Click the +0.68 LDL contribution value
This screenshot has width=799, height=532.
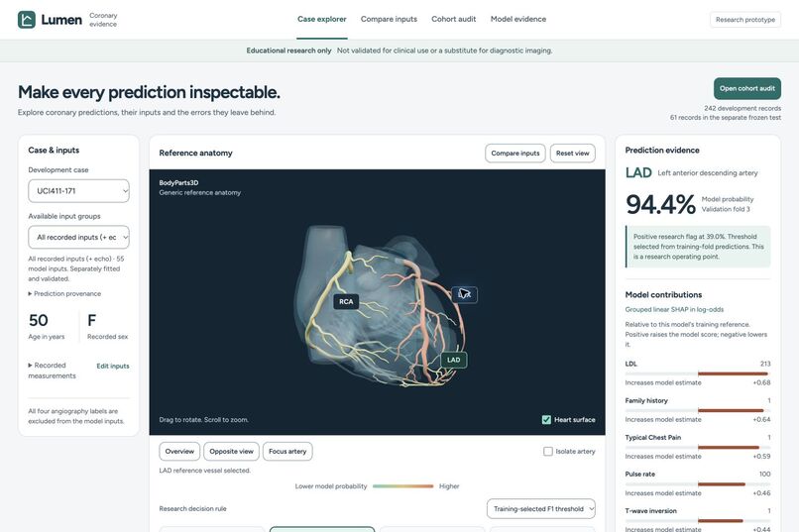point(761,382)
